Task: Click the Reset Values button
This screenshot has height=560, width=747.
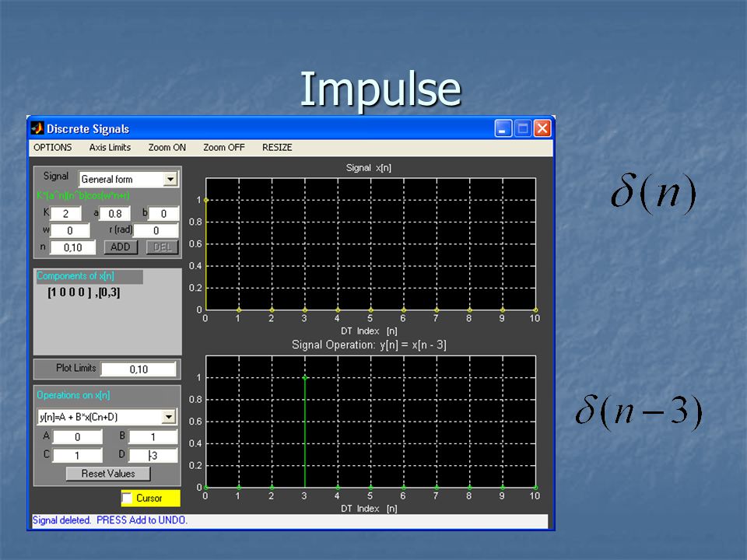Action: 108,474
